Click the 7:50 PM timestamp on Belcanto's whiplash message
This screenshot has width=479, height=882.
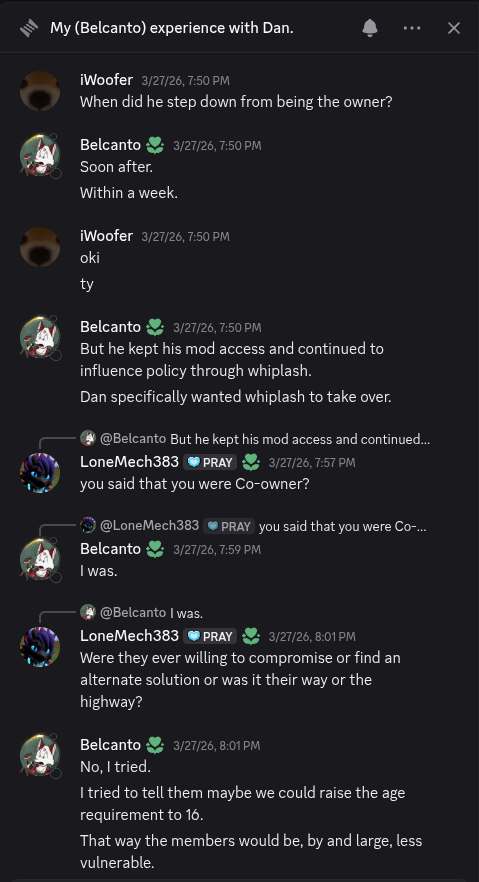217,327
